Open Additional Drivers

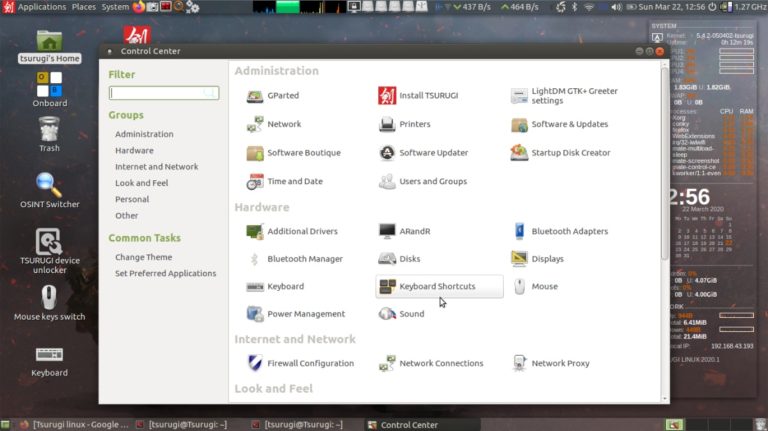(292, 231)
